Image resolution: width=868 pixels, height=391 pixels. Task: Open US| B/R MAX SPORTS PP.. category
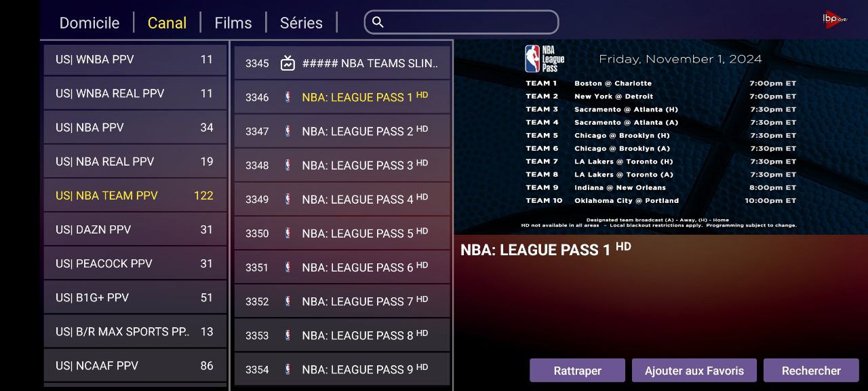click(x=135, y=331)
